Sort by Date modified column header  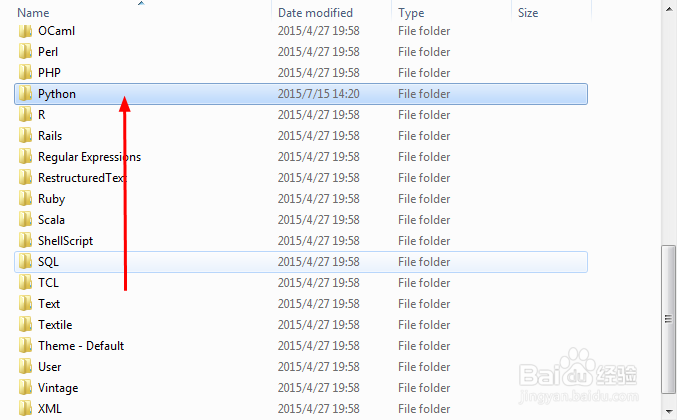pyautogui.click(x=332, y=13)
